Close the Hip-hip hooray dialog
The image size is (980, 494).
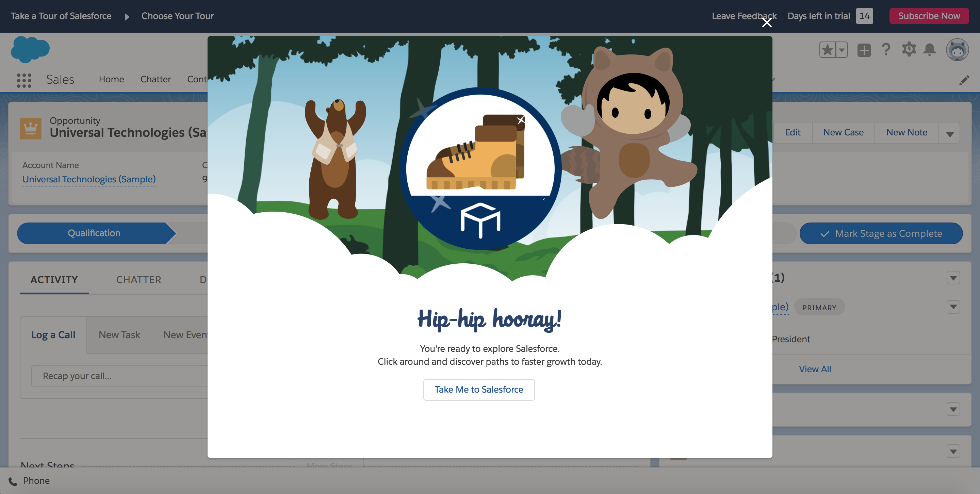pos(767,23)
